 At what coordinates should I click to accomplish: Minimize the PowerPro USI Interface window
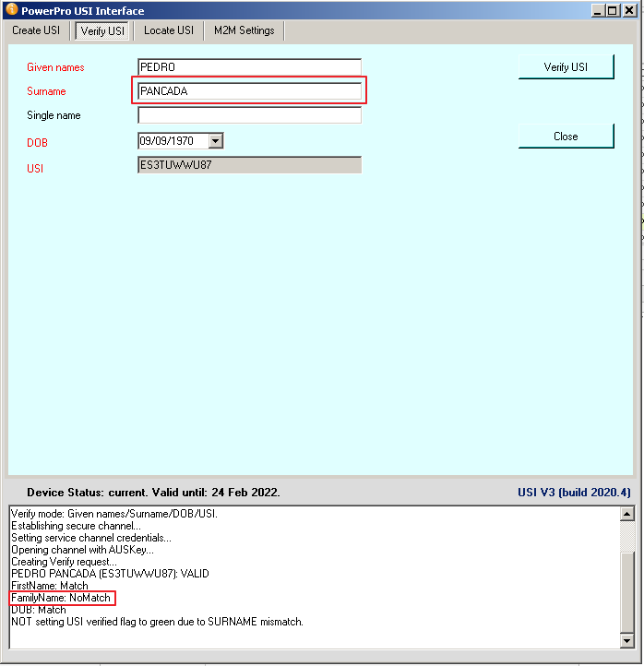tap(598, 10)
